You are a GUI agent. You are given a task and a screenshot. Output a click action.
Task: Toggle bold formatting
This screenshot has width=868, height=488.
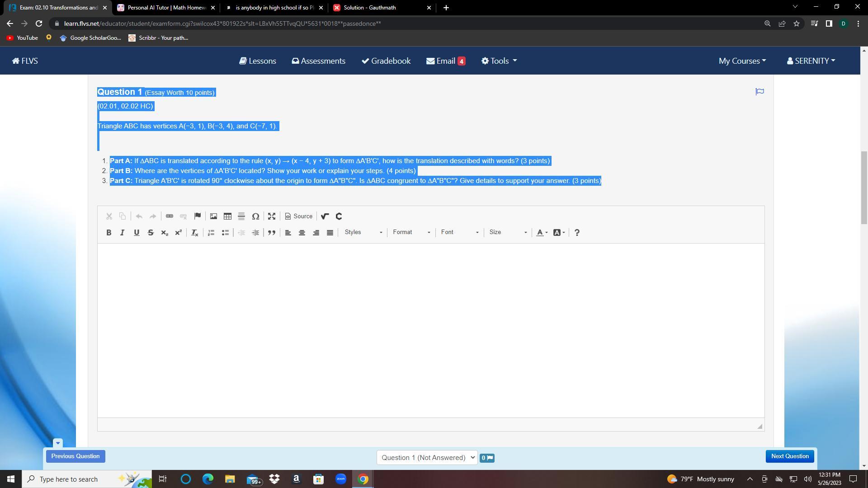pyautogui.click(x=108, y=233)
